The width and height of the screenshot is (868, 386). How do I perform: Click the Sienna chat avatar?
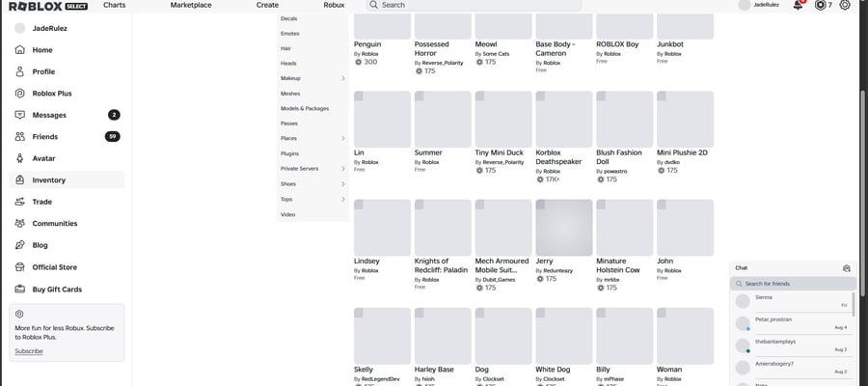(x=743, y=301)
